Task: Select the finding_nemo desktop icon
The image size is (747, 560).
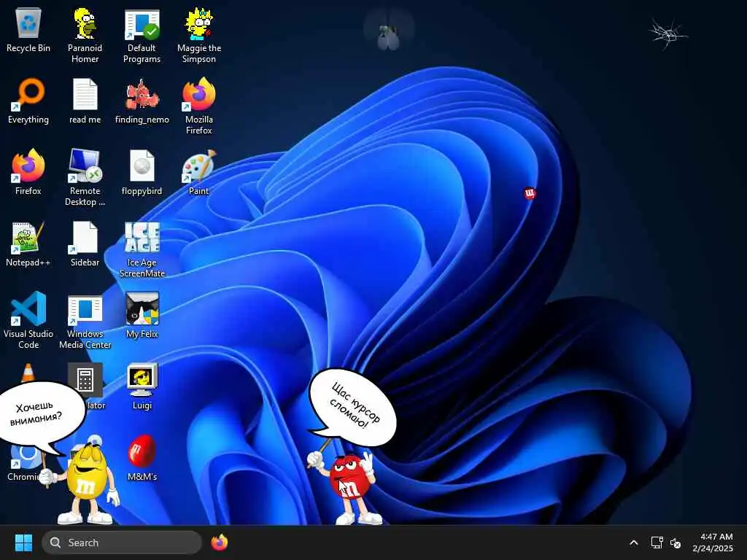Action: click(142, 101)
